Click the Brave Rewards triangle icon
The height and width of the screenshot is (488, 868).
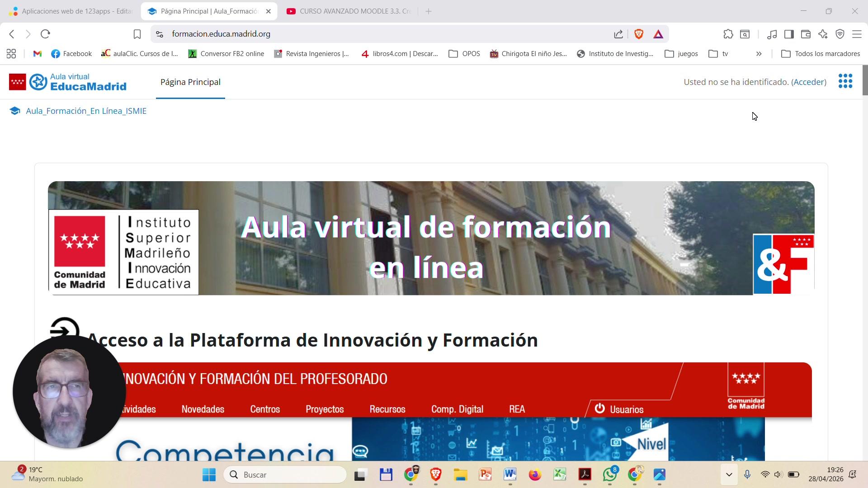tap(658, 34)
